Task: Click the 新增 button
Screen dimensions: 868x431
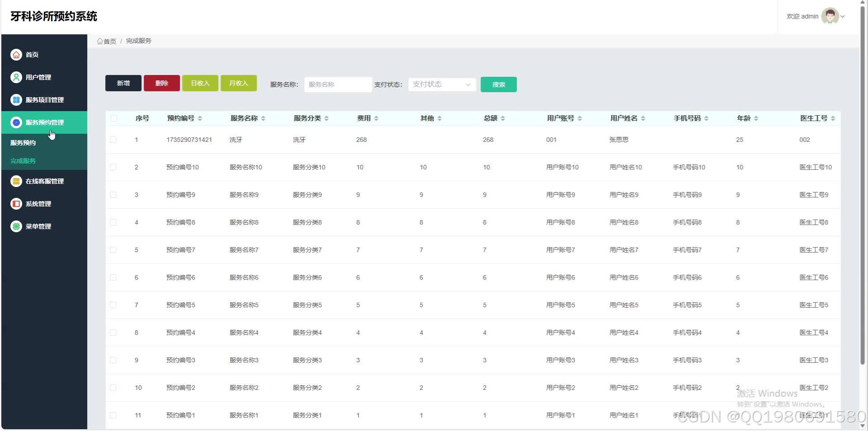Action: click(x=123, y=83)
